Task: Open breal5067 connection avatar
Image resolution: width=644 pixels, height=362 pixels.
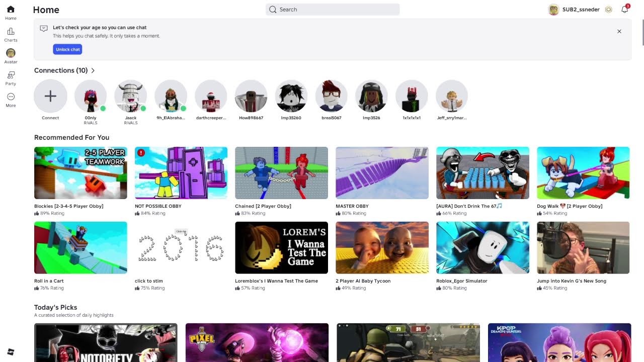Action: [332, 96]
